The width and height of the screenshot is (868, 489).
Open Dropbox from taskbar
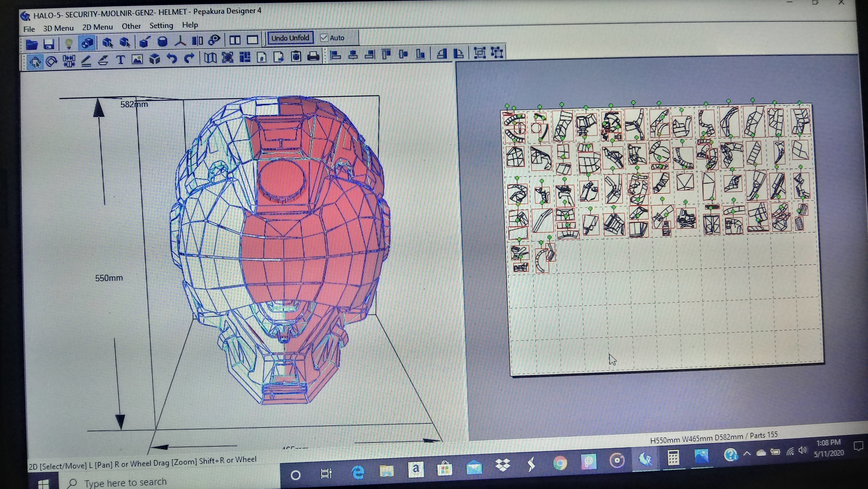pos(502,465)
